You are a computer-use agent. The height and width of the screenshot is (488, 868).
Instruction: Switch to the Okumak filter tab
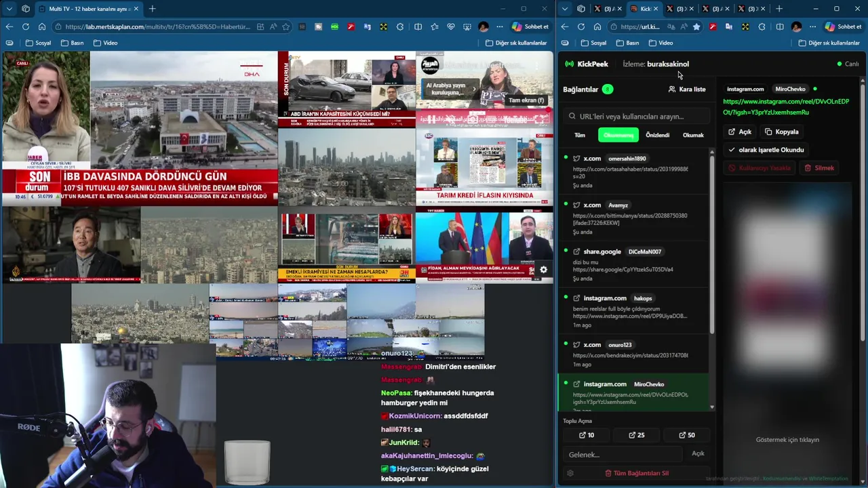pos(693,135)
